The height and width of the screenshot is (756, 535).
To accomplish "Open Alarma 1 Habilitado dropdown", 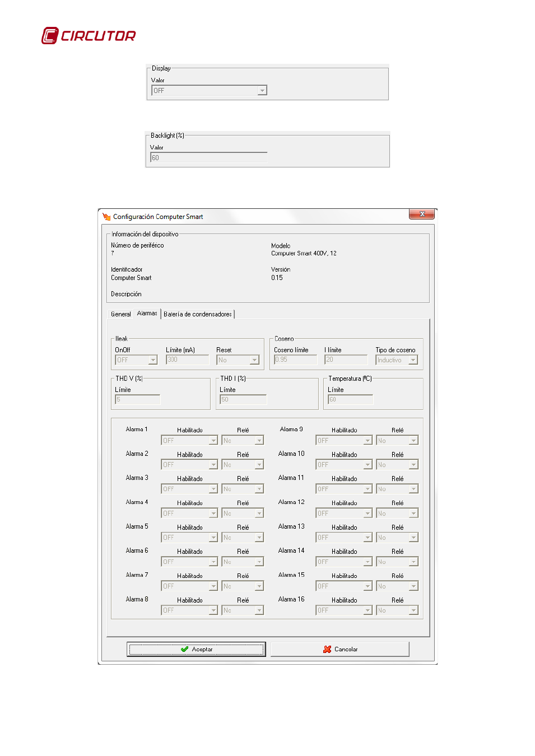I will (x=189, y=441).
